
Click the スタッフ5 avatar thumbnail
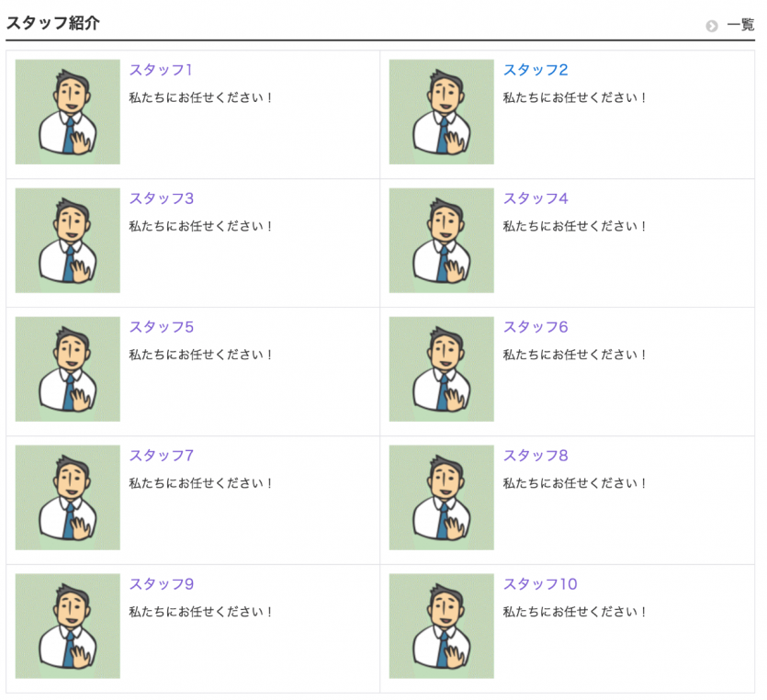click(67, 369)
